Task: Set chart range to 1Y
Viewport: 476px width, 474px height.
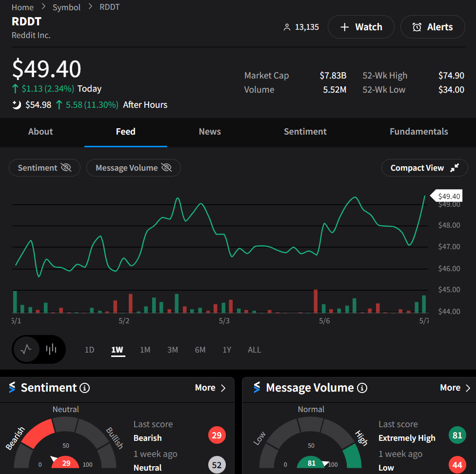Action: pos(227,350)
